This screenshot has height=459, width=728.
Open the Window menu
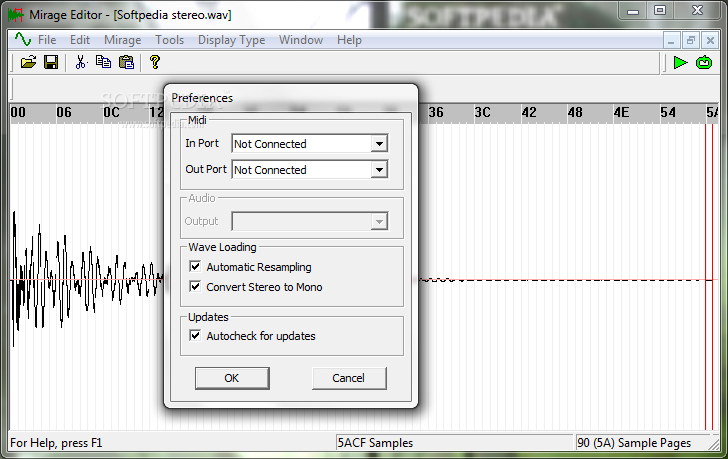[x=301, y=40]
